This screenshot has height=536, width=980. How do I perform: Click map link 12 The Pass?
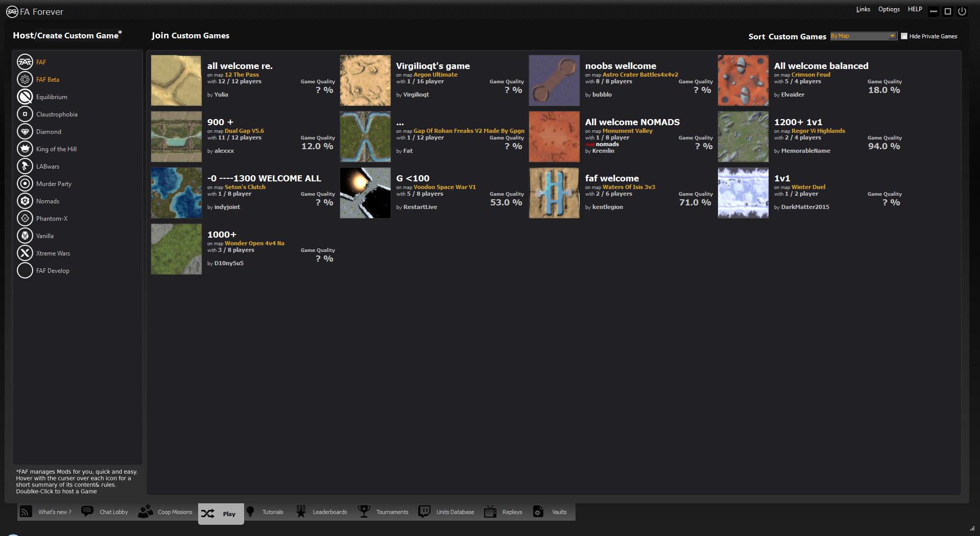point(242,75)
